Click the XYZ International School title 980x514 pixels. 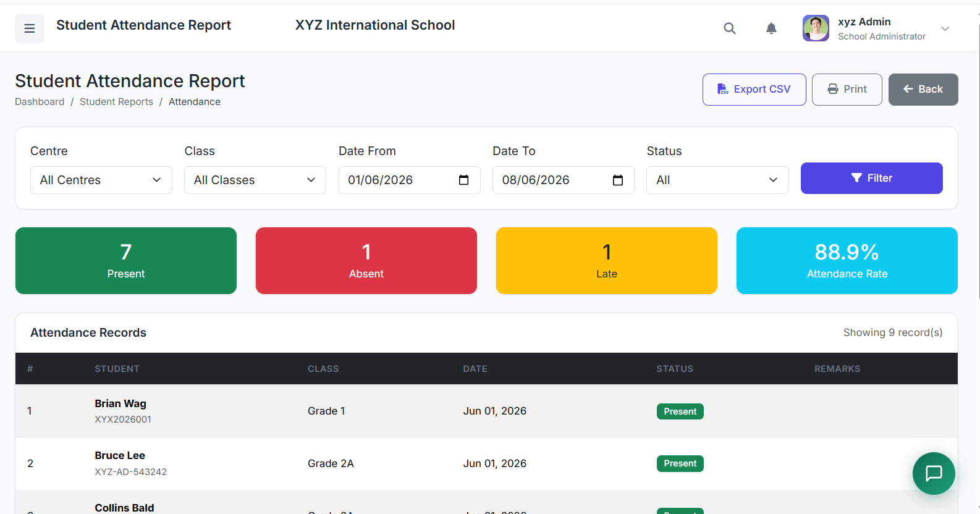click(375, 25)
